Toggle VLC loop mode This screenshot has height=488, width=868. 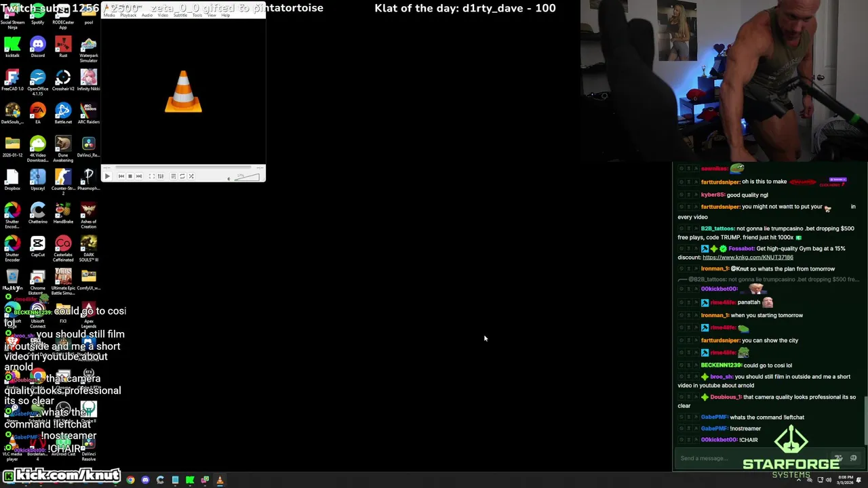point(182,176)
